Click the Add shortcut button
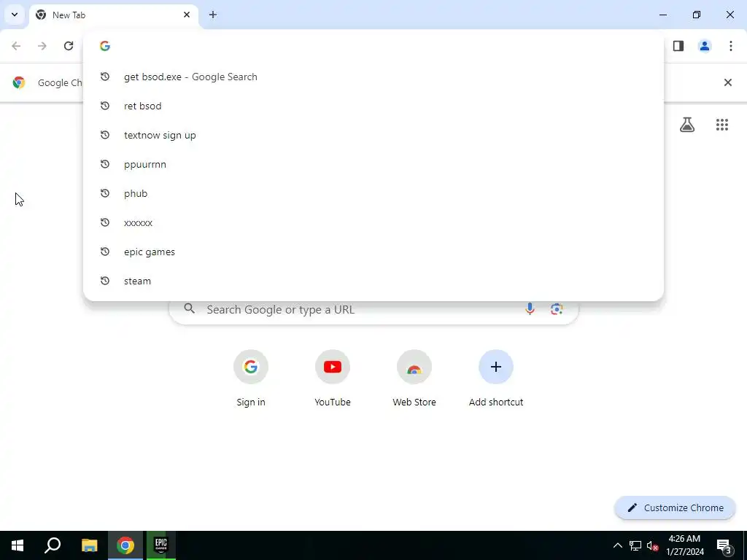Viewport: 747px width, 560px height. click(x=496, y=378)
